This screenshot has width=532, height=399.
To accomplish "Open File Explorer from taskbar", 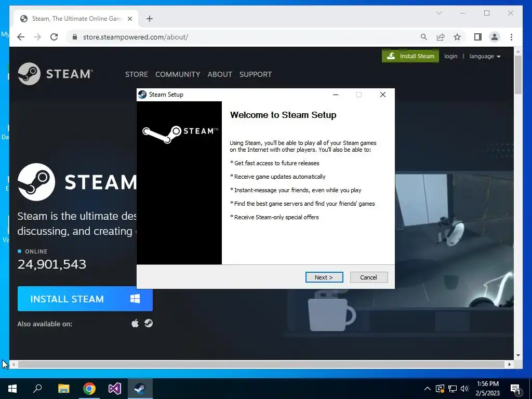I will pyautogui.click(x=63, y=389).
